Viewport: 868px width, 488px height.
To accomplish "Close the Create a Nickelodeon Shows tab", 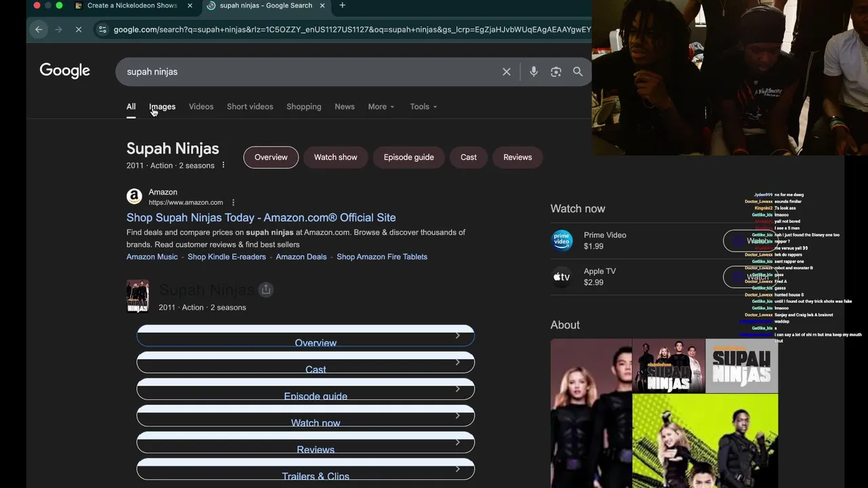I will (190, 5).
